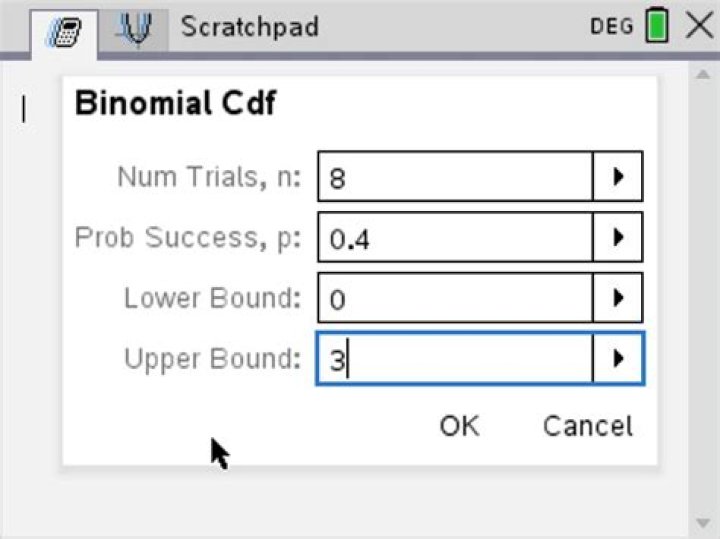This screenshot has width=720, height=539.
Task: Click the "Num Trials, n:" label
Action: (x=208, y=177)
